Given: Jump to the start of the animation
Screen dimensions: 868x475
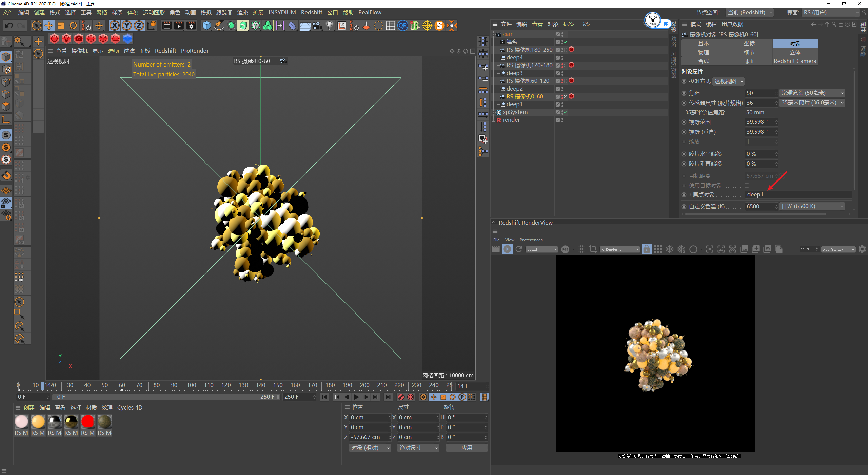Looking at the screenshot, I should click(x=324, y=397).
